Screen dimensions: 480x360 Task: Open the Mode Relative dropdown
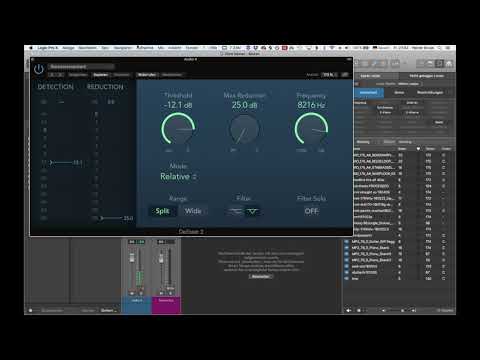(178, 177)
